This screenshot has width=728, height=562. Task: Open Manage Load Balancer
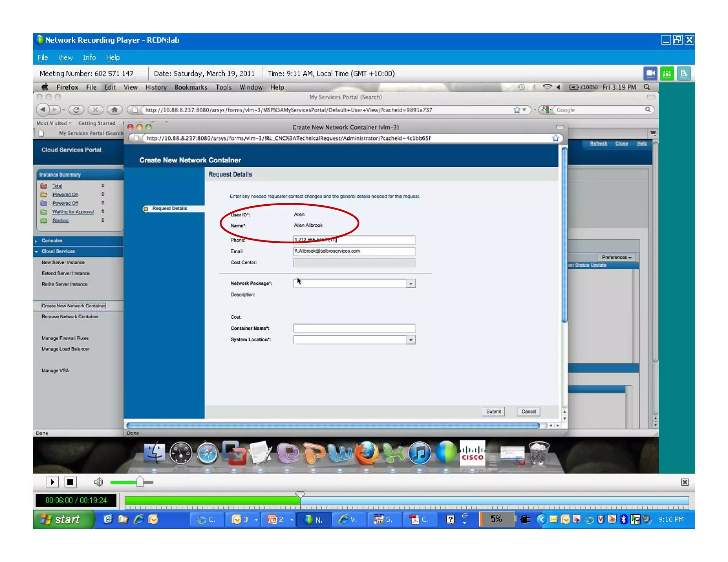(x=65, y=349)
